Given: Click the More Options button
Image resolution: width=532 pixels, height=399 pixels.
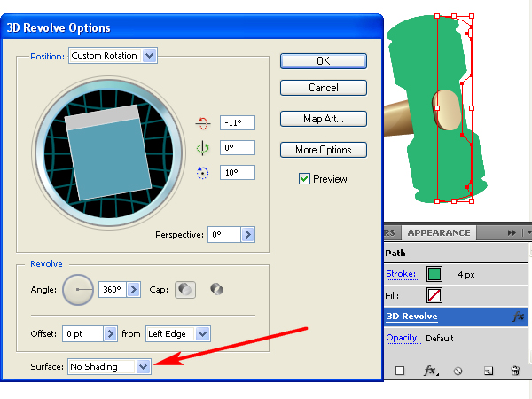Looking at the screenshot, I should coord(324,150).
